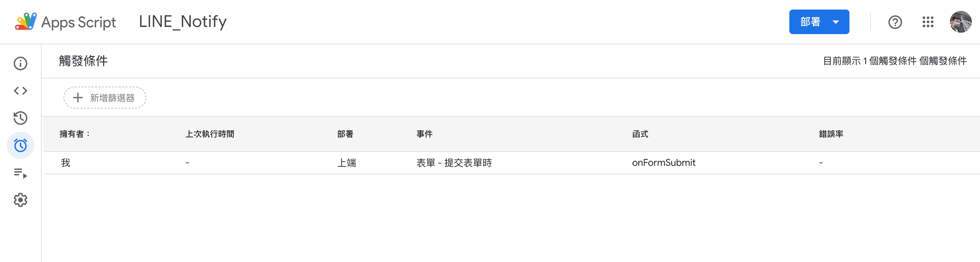
Task: Select the Triggers alarm clock icon
Action: pos(21,145)
